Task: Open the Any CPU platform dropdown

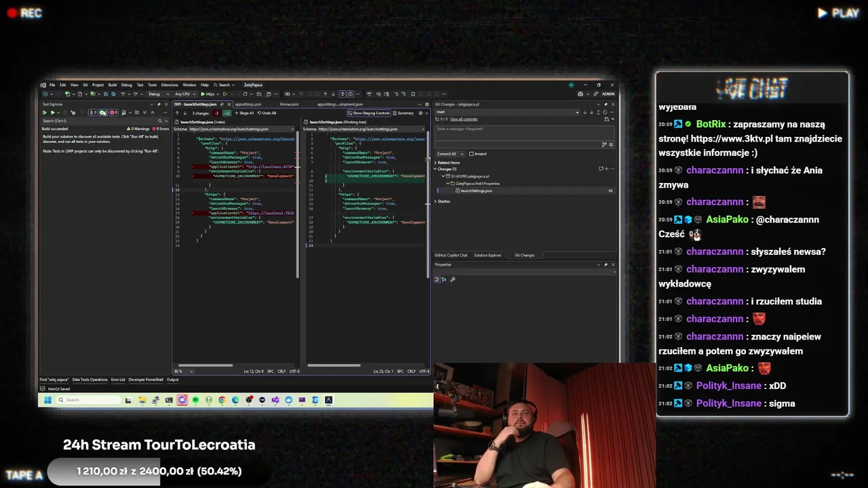Action: pos(186,94)
